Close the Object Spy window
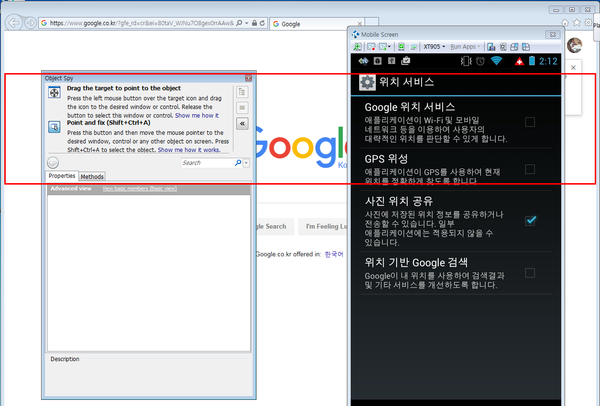 [248, 78]
